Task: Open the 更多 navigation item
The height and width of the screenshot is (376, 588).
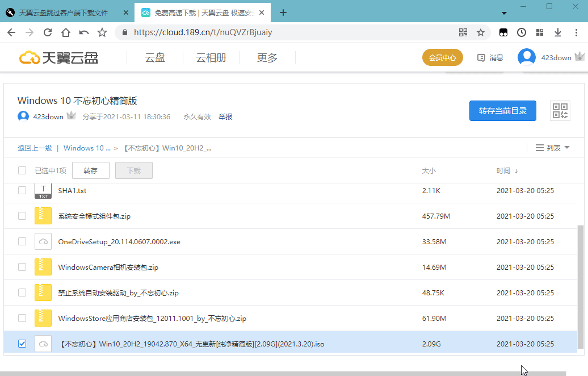Action: click(x=267, y=58)
